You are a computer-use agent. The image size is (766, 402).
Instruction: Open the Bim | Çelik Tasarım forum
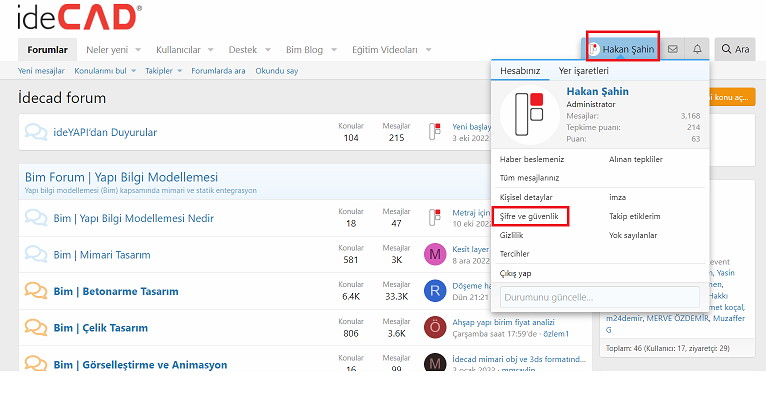pyautogui.click(x=101, y=328)
